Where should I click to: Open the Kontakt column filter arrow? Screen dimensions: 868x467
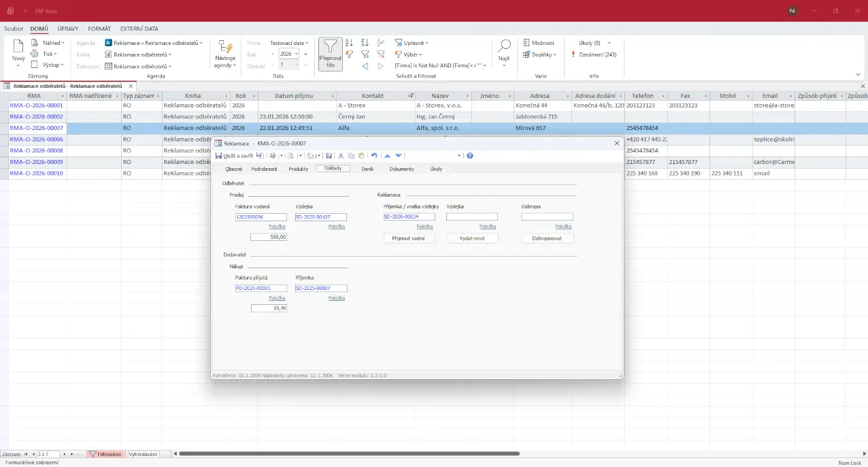tap(410, 96)
